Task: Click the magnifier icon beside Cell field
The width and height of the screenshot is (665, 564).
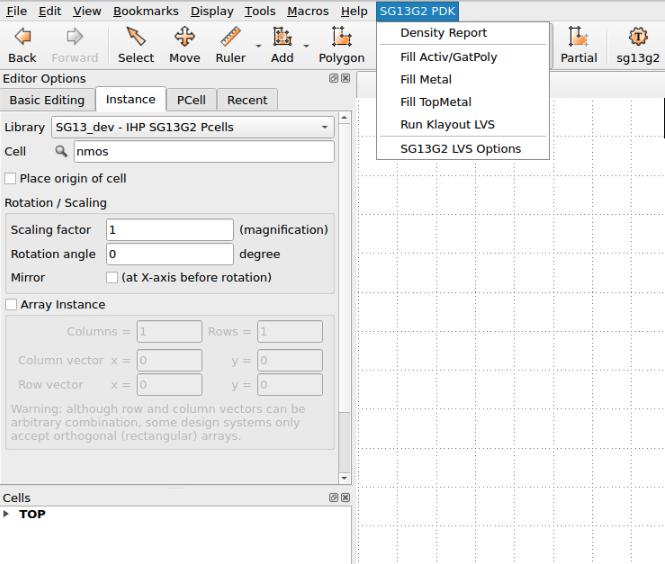Action: point(61,151)
